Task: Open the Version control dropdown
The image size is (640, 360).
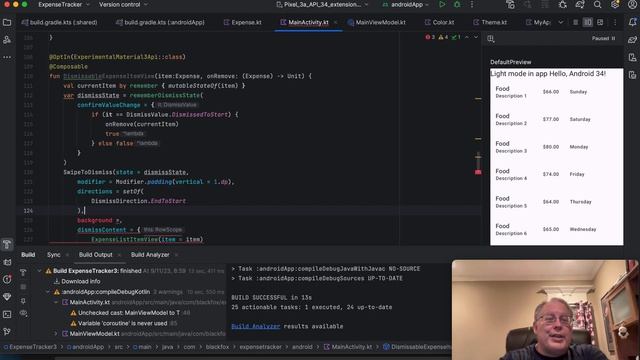Action: point(123,4)
